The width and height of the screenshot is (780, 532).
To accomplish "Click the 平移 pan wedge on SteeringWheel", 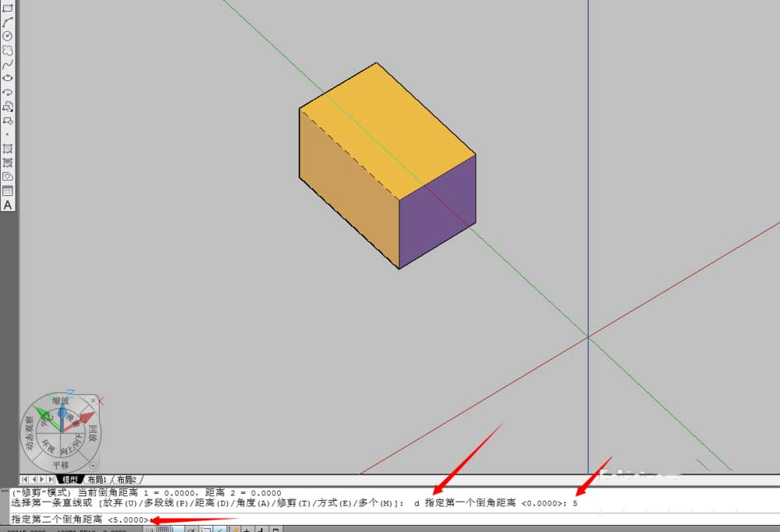I will click(x=62, y=463).
